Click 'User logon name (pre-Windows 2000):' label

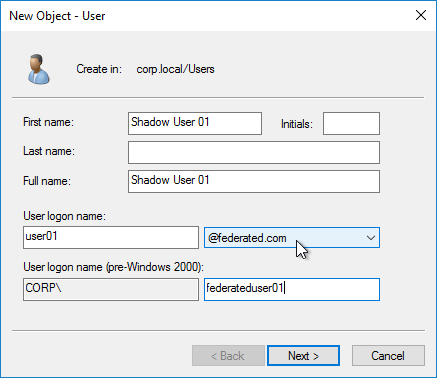(113, 267)
